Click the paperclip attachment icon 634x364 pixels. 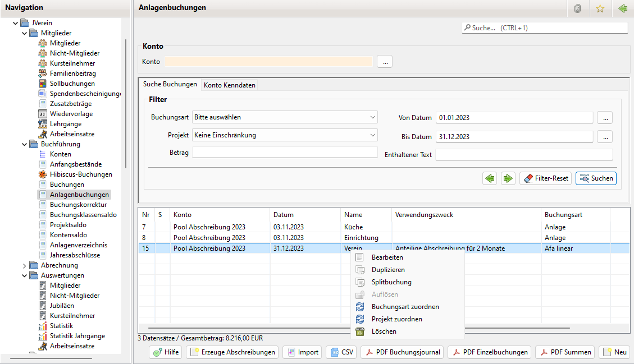(577, 8)
